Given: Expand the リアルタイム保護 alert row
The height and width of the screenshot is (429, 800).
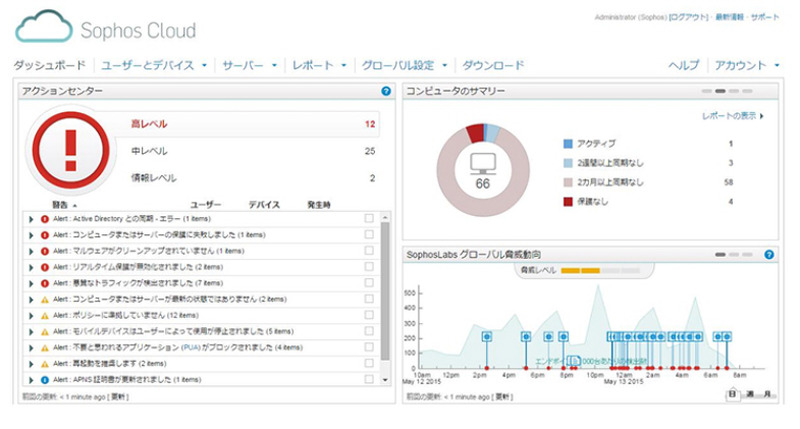Looking at the screenshot, I should (32, 267).
